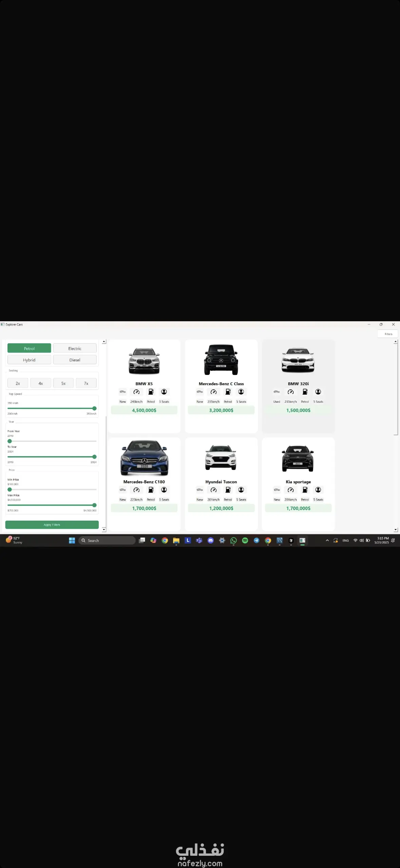
Task: Click the fuel pump icon on Mercedes-Benz C Class card
Action: (x=228, y=392)
